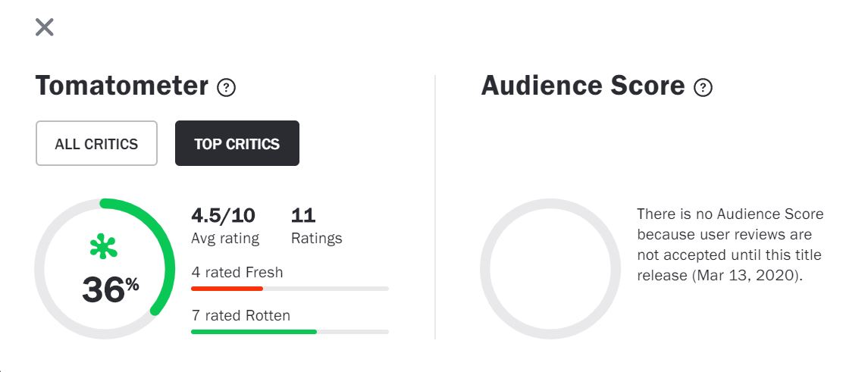Viewport: 868px width, 372px height.
Task: Select the '7 rated Rotten' label
Action: 240,315
